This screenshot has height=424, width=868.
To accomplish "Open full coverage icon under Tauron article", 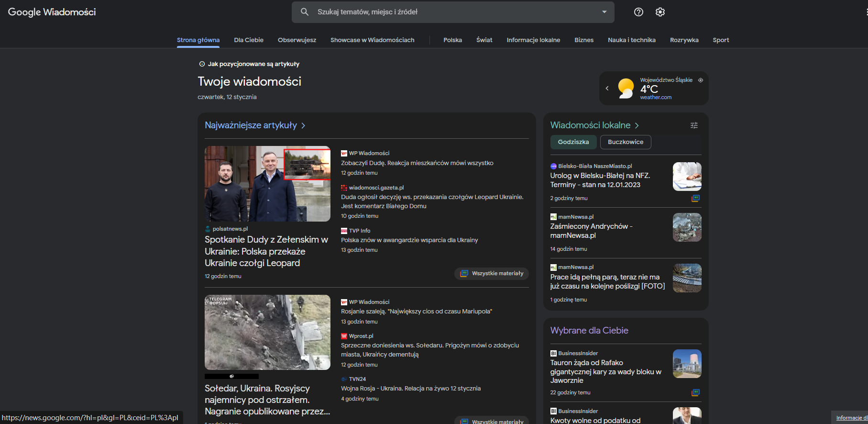I will coord(695,392).
